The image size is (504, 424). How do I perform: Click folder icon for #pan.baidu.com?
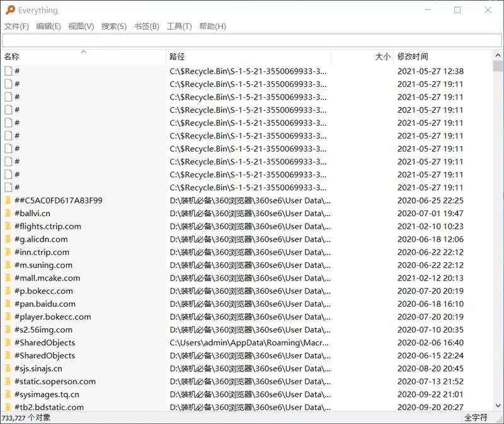(x=8, y=304)
